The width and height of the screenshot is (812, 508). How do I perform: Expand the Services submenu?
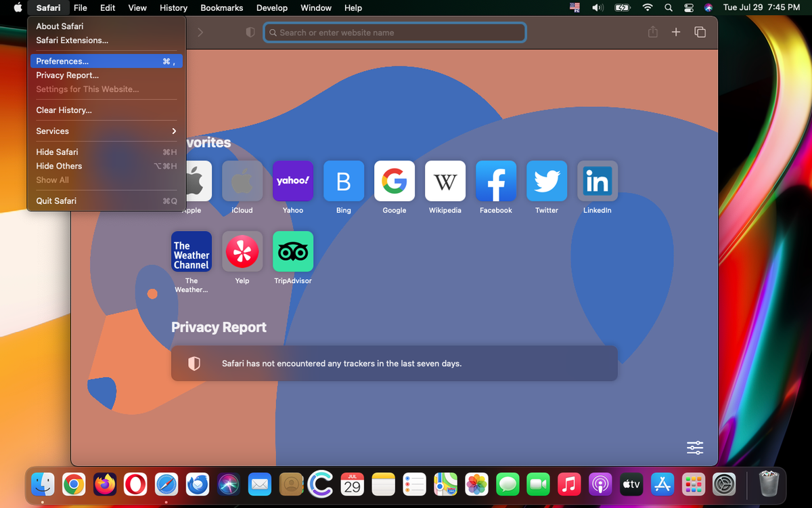click(106, 131)
